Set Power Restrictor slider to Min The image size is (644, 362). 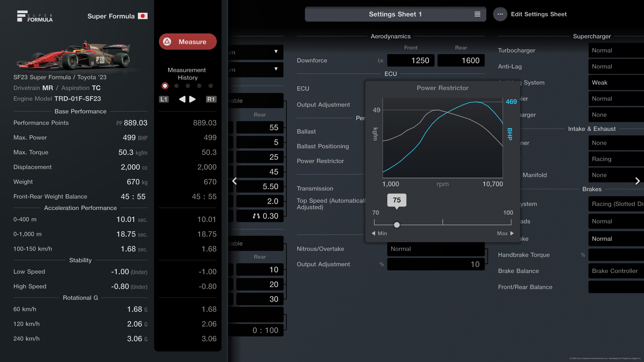pos(379,233)
